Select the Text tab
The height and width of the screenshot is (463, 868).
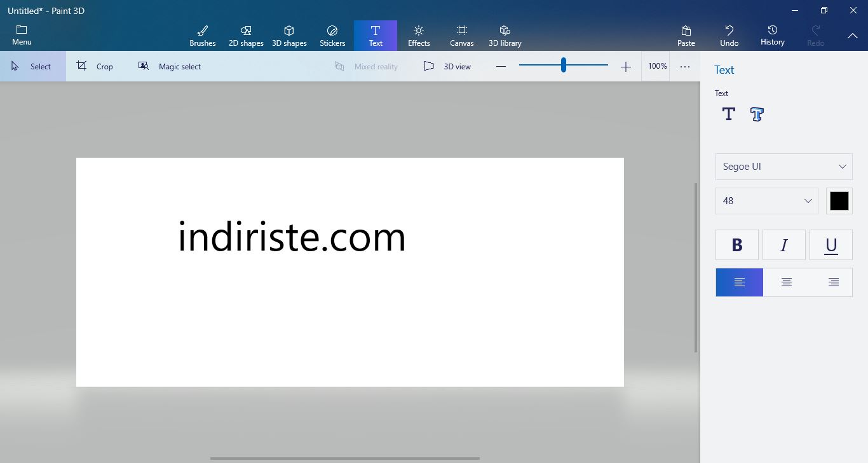(376, 36)
